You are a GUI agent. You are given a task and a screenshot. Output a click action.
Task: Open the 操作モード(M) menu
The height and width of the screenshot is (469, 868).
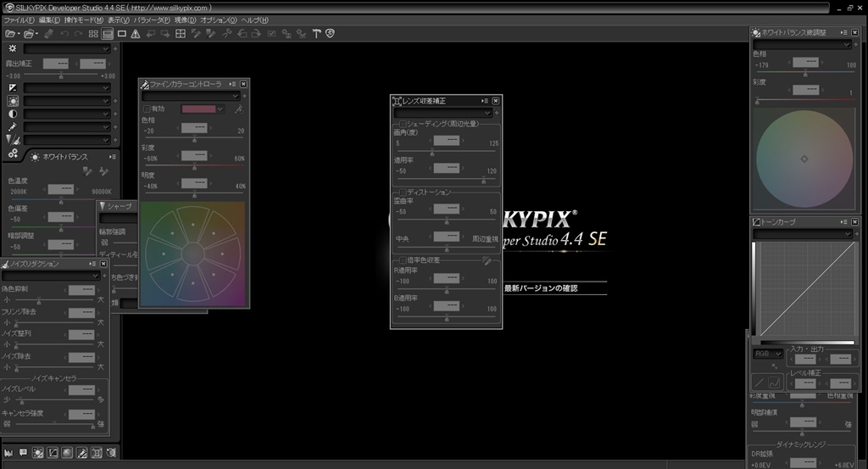point(84,20)
